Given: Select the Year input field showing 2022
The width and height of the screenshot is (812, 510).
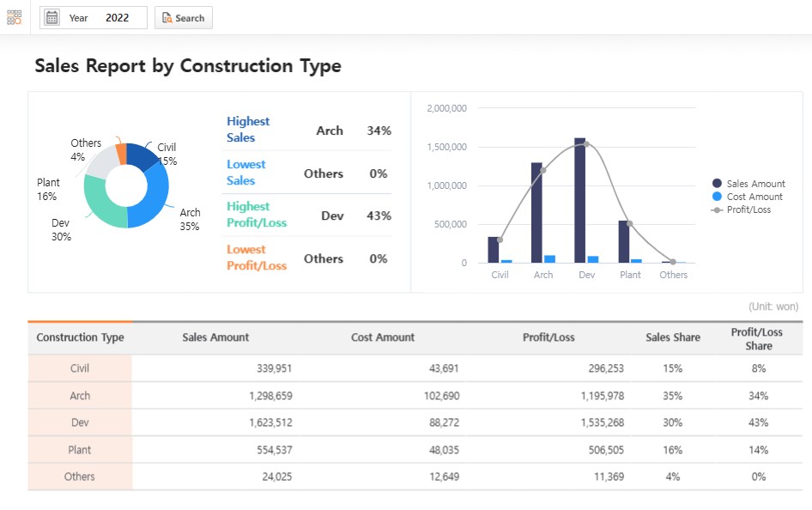Looking at the screenshot, I should pos(118,16).
